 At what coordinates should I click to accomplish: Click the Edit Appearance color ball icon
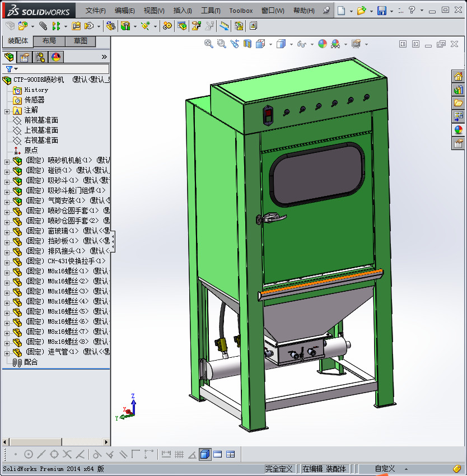click(x=323, y=44)
